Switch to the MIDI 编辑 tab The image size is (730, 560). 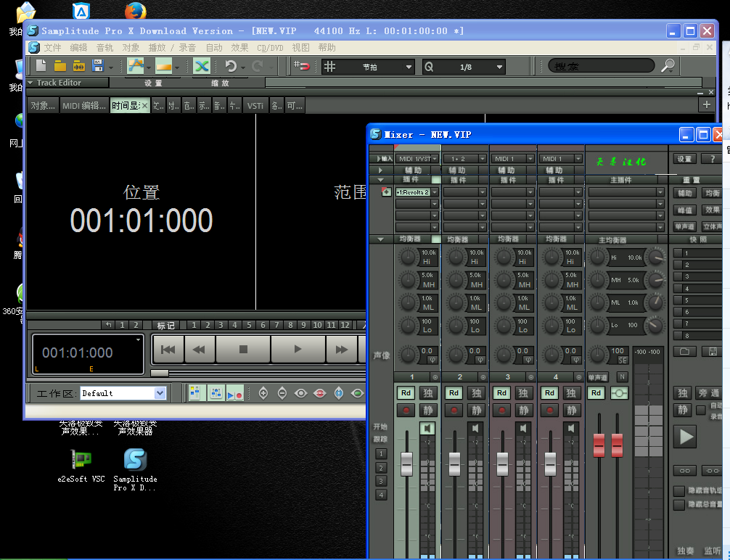pos(83,106)
